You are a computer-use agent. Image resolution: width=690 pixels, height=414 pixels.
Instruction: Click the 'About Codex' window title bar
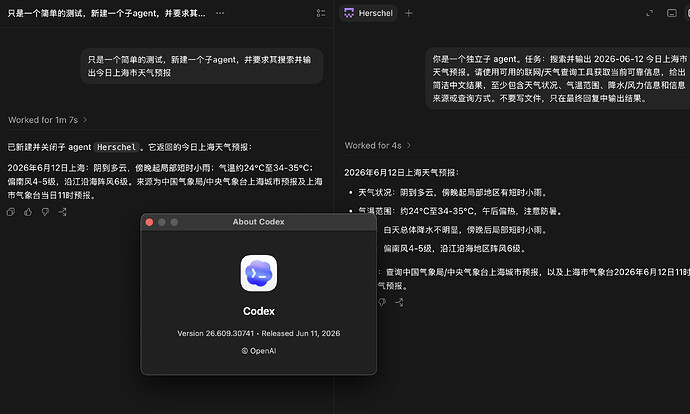259,222
